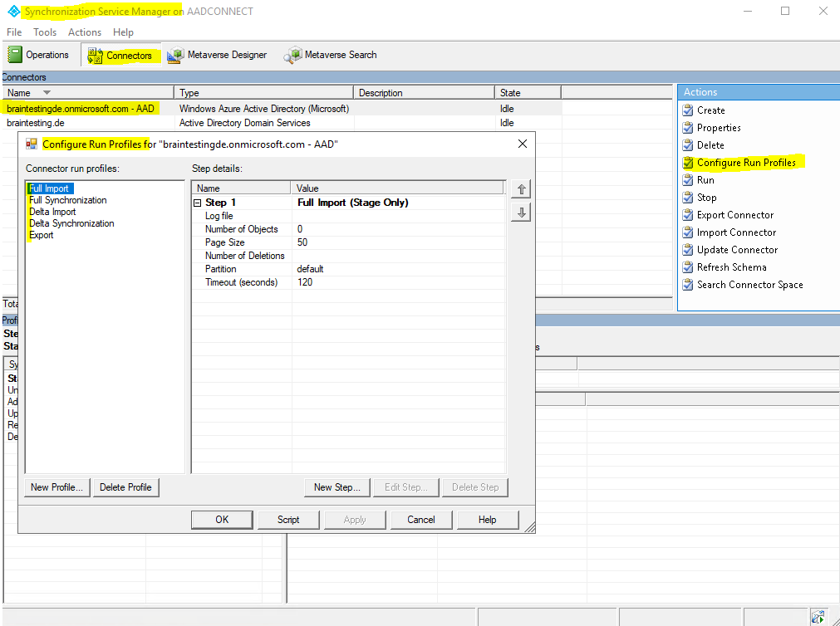Click the New Step button
Viewport: 840px width, 626px height.
point(337,487)
